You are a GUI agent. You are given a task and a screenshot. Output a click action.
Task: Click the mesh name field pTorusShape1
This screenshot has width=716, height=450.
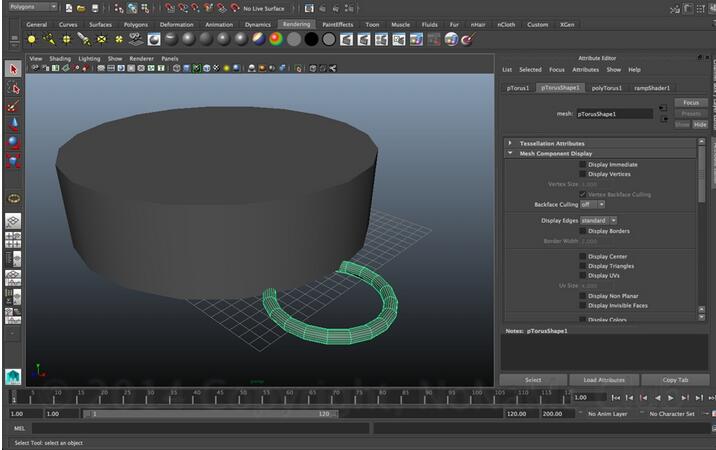[614, 114]
